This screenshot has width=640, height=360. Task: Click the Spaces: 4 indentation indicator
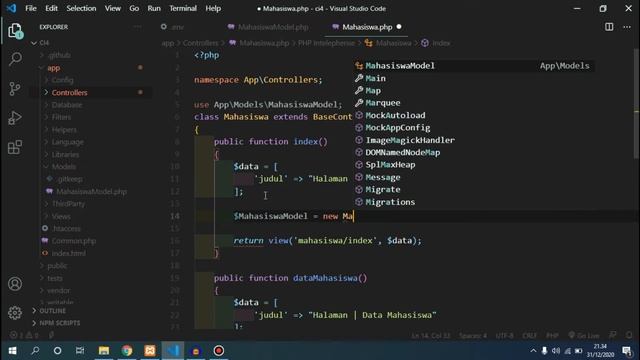pos(473,336)
